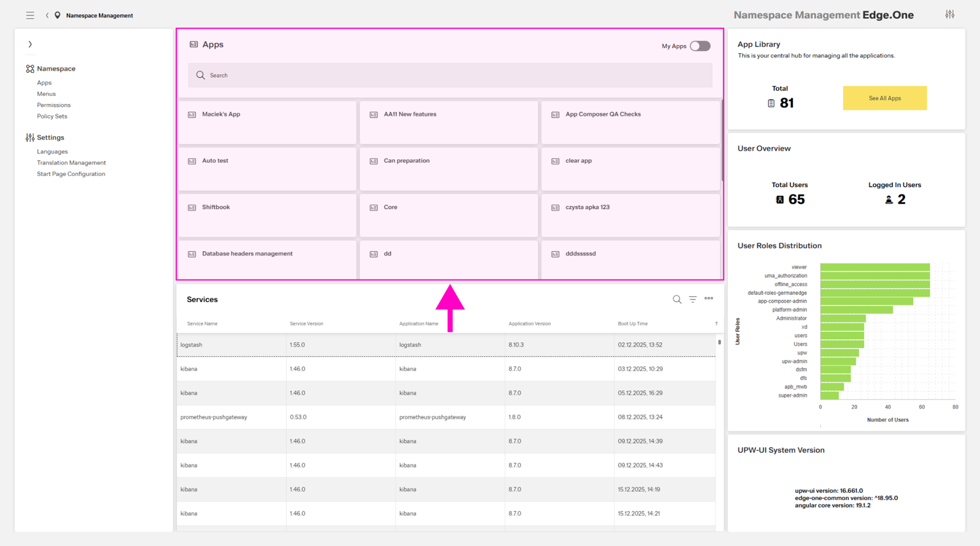The width and height of the screenshot is (980, 546).
Task: Click the settings sliders icon top right
Action: (949, 15)
